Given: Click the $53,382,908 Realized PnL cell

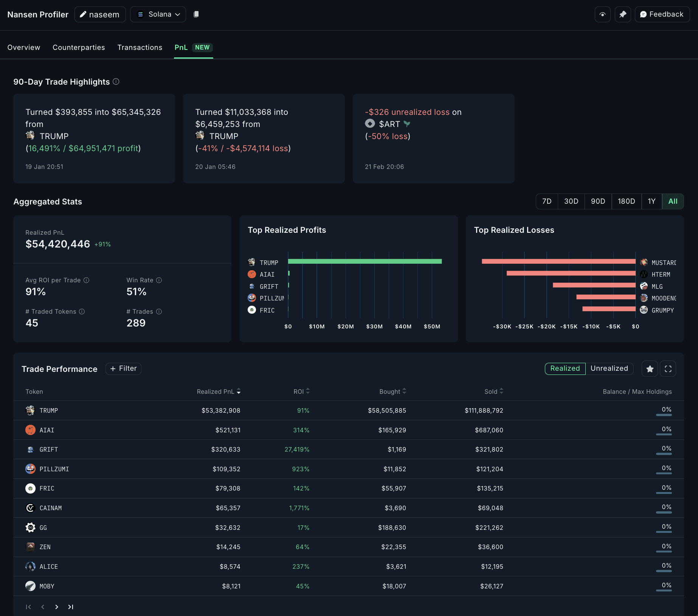Looking at the screenshot, I should click(x=221, y=410).
